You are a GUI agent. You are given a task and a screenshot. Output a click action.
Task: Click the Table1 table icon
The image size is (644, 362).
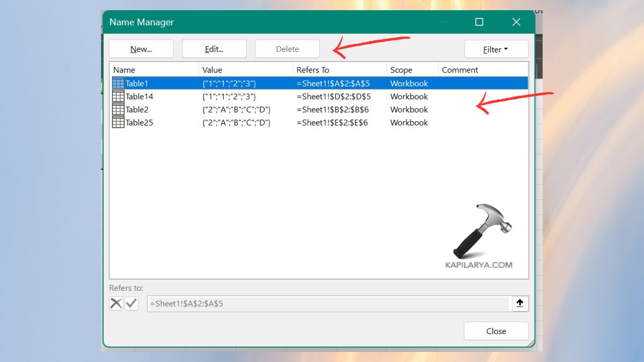point(118,84)
